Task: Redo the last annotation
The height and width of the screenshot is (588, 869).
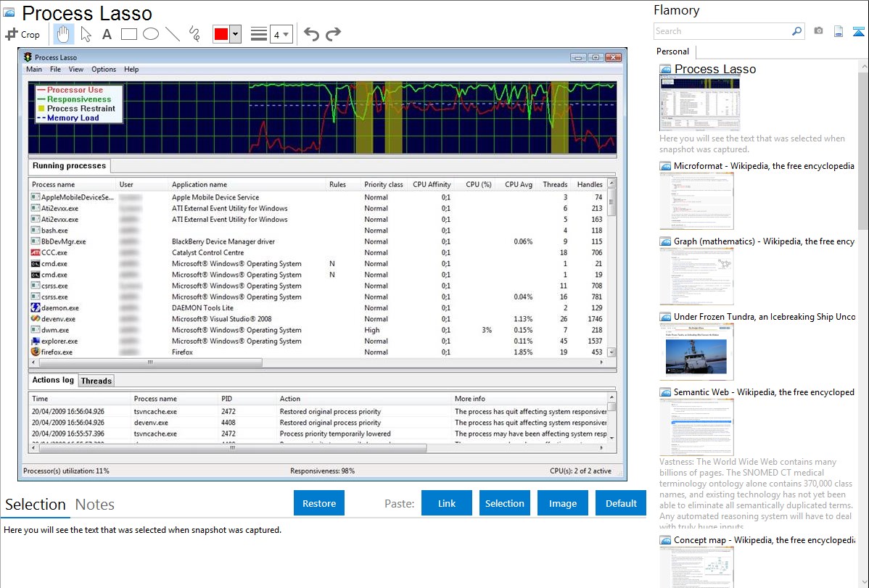Action: pos(333,34)
